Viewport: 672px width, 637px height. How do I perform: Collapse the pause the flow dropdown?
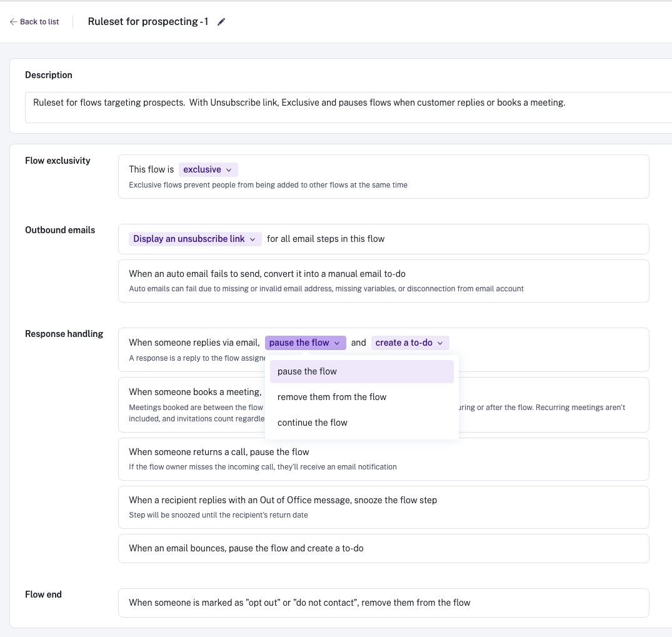(x=305, y=343)
